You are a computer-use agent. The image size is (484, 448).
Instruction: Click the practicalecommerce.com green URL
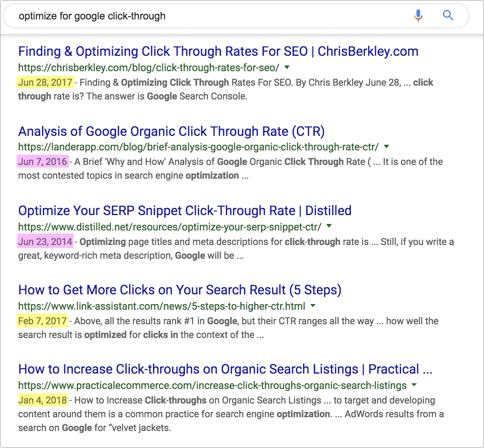pyautogui.click(x=212, y=385)
